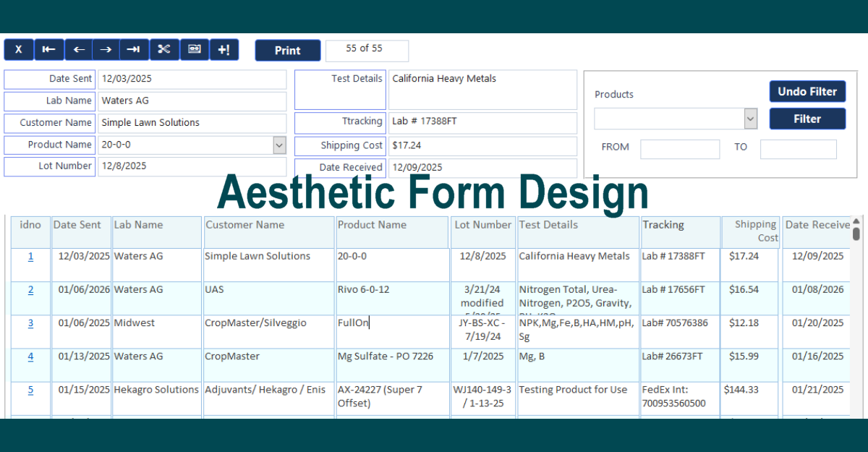Edit the Lab Name field Waters AG
Screen dimensions: 868x452
point(192,101)
